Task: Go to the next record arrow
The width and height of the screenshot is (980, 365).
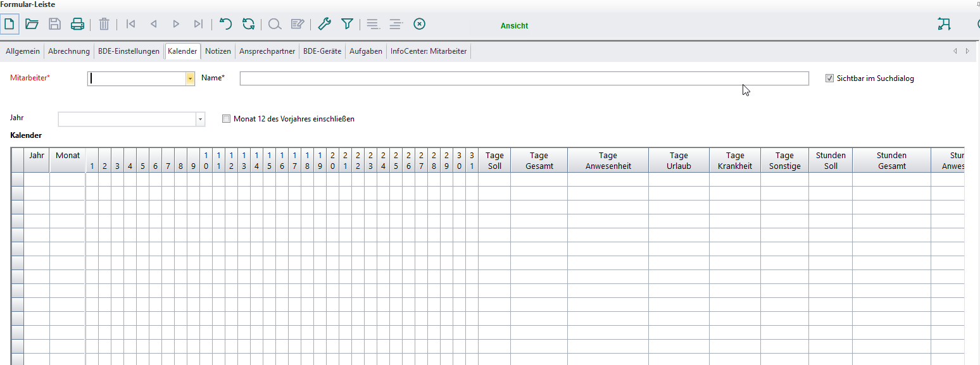Action: [176, 24]
